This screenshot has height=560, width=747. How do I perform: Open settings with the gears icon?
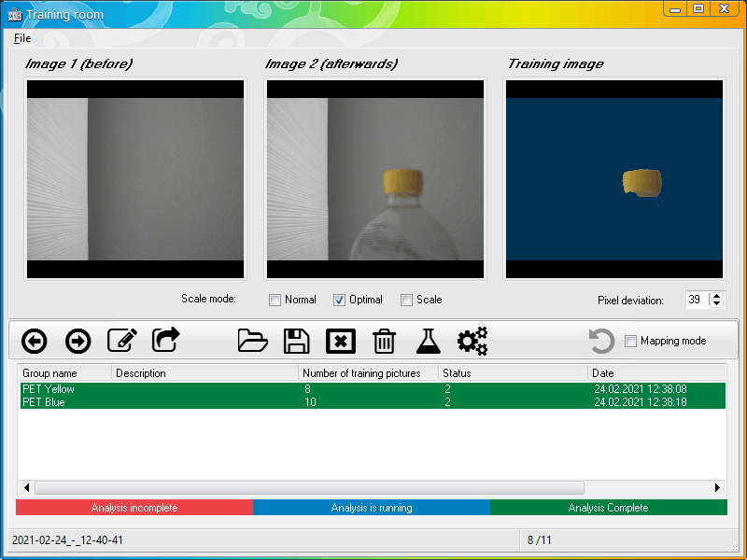pos(472,342)
